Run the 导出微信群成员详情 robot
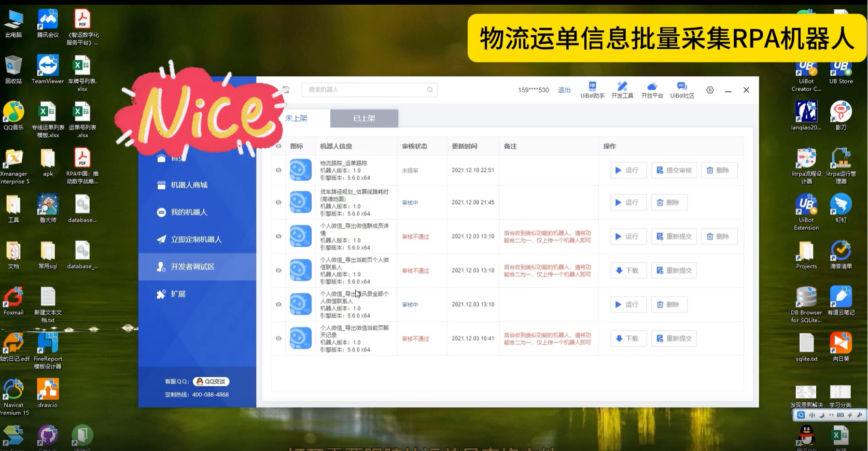 click(x=628, y=236)
